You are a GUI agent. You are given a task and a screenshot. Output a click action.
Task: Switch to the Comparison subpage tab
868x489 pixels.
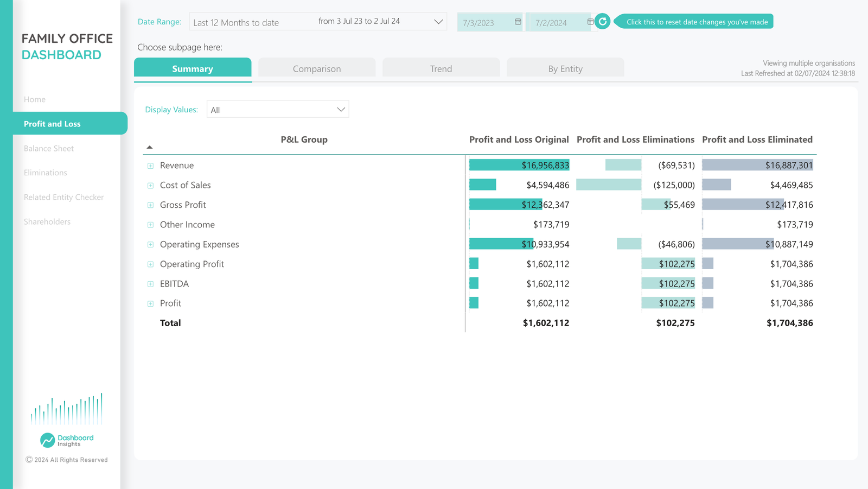pyautogui.click(x=317, y=68)
